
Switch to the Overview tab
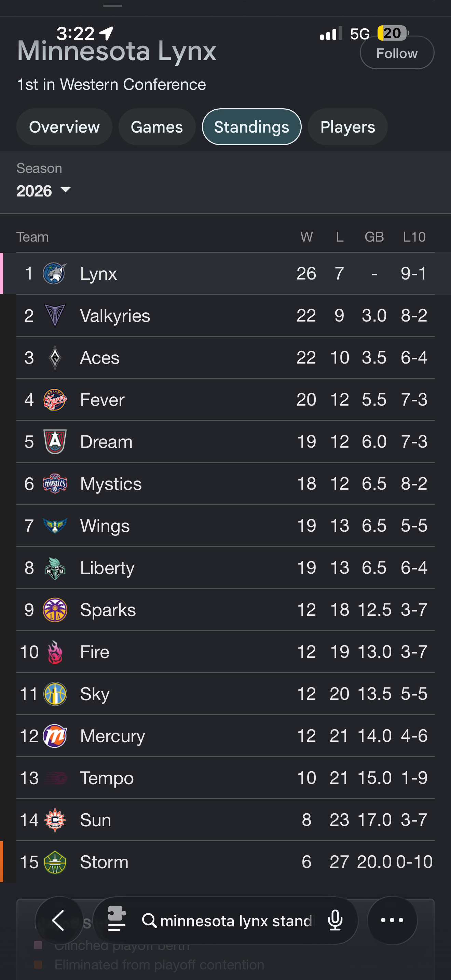pyautogui.click(x=64, y=127)
